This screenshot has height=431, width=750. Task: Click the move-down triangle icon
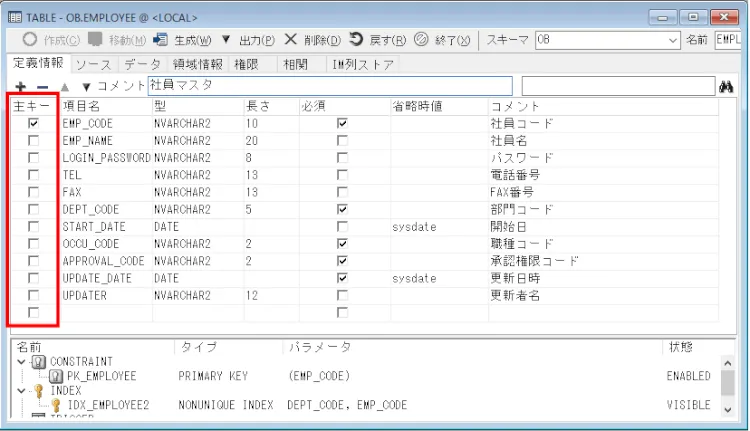click(86, 87)
